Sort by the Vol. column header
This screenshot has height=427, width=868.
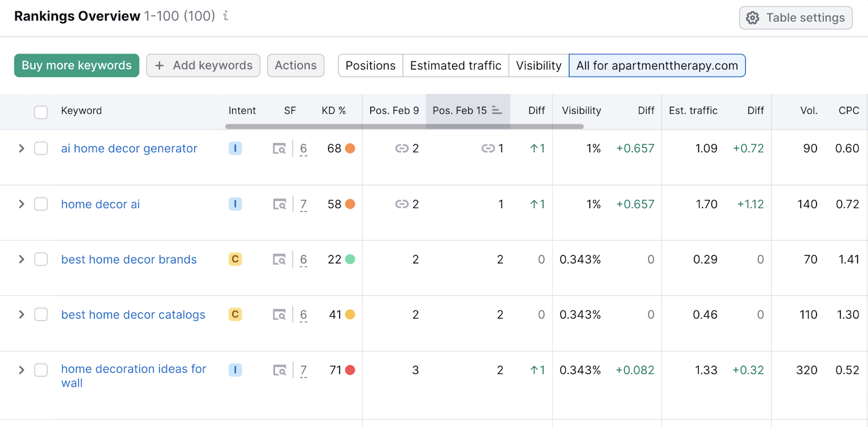coord(809,111)
